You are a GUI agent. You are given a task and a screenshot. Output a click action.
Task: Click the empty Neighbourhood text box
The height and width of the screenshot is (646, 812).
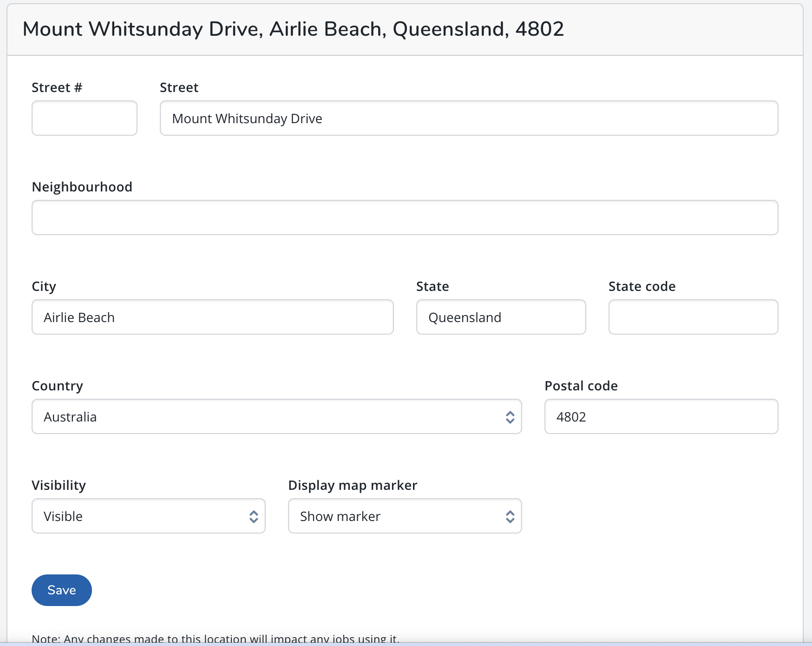404,218
